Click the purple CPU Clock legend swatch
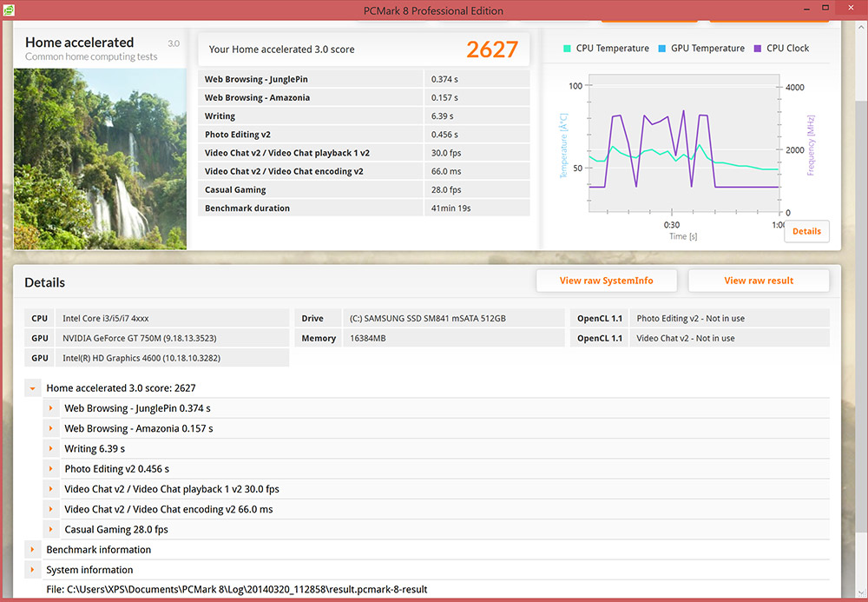 (x=758, y=49)
